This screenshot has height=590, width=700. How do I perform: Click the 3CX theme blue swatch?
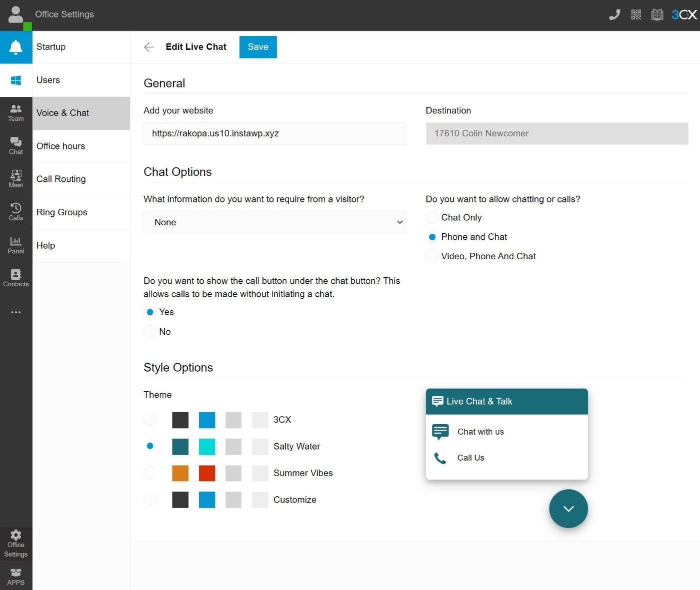click(x=207, y=420)
